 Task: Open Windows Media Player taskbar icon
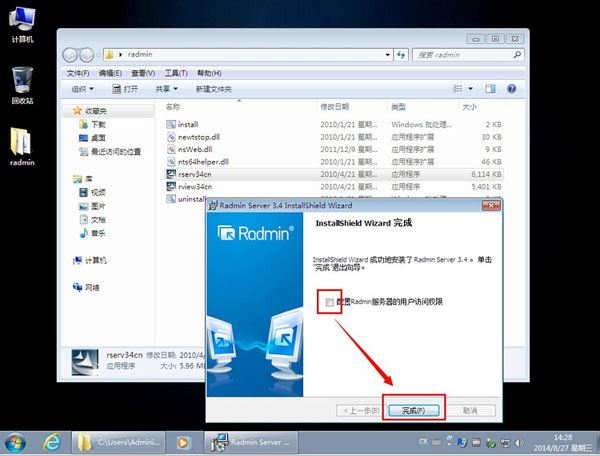pyautogui.click(x=183, y=443)
